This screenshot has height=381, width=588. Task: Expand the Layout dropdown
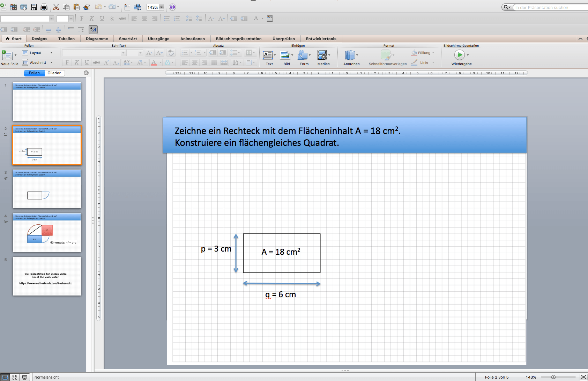tap(51, 53)
